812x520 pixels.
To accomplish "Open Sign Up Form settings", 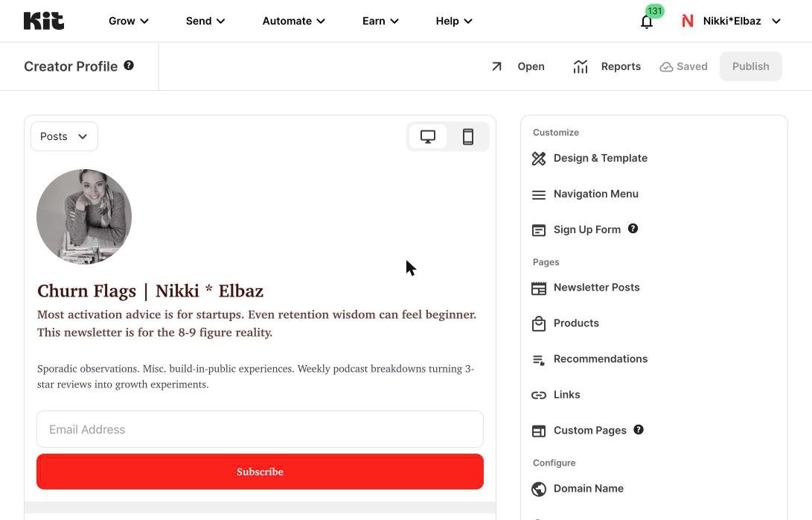I will click(586, 229).
